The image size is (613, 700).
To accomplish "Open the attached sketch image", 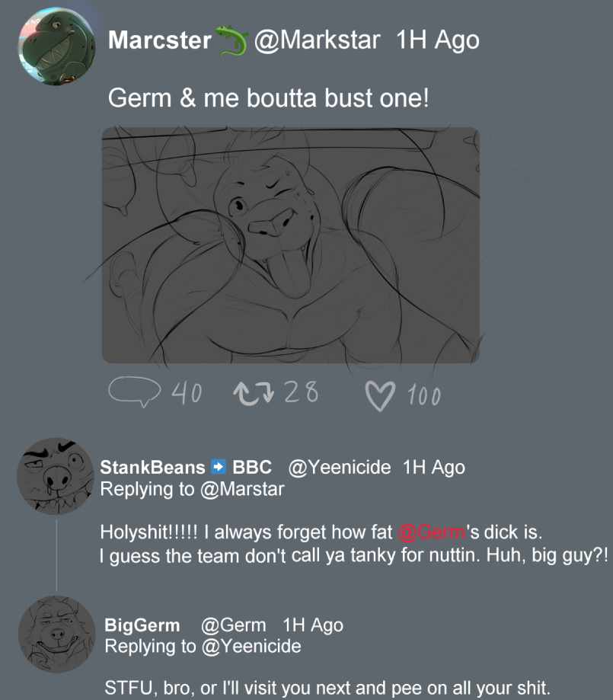I will tap(290, 245).
